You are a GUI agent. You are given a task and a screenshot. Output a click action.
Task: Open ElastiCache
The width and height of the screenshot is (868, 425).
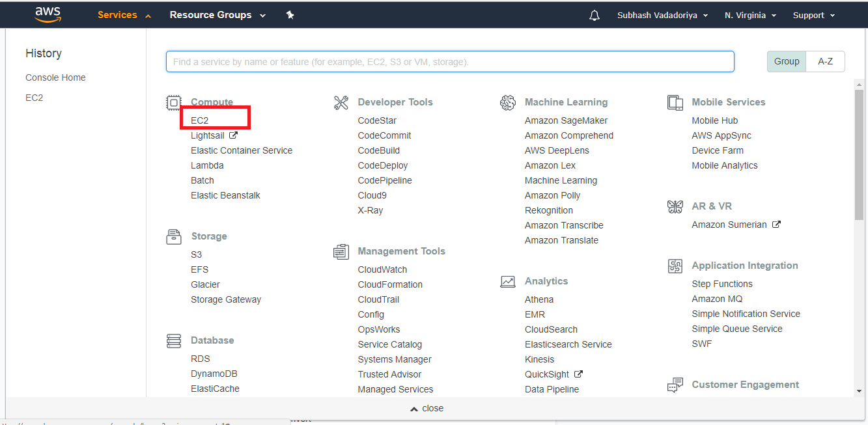215,389
